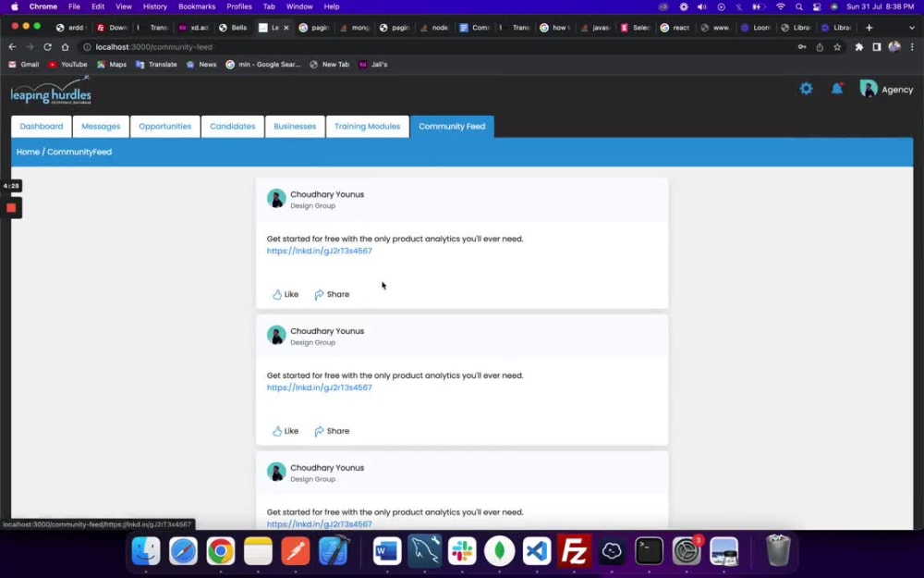Stop the recording with the red square button
The width and height of the screenshot is (924, 578).
(x=10, y=207)
